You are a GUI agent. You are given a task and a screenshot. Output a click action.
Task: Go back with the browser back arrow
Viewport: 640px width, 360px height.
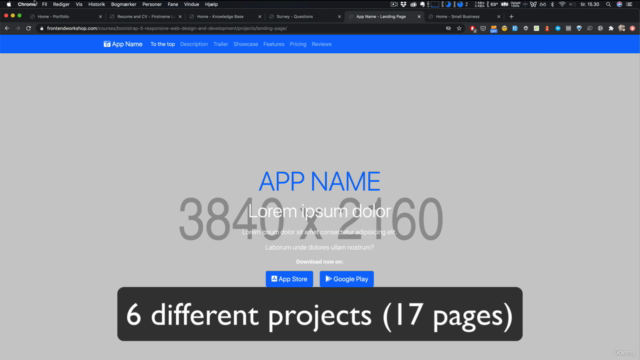[7, 28]
